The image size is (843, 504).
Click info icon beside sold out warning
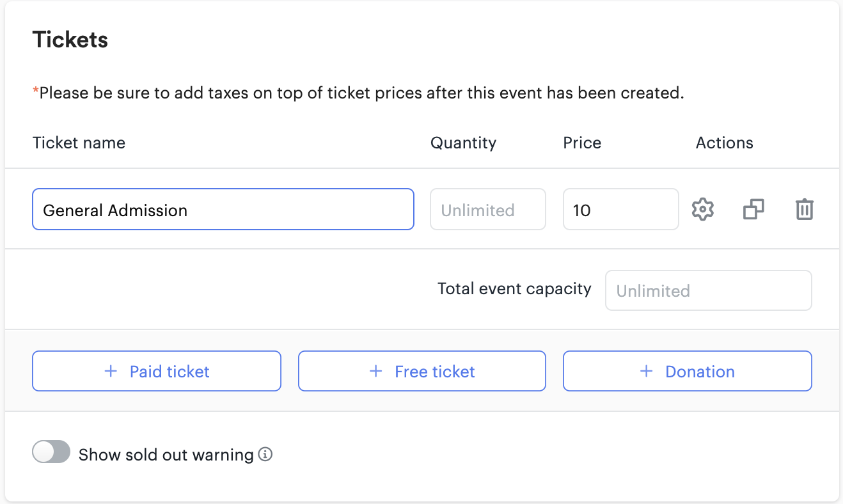pyautogui.click(x=265, y=455)
